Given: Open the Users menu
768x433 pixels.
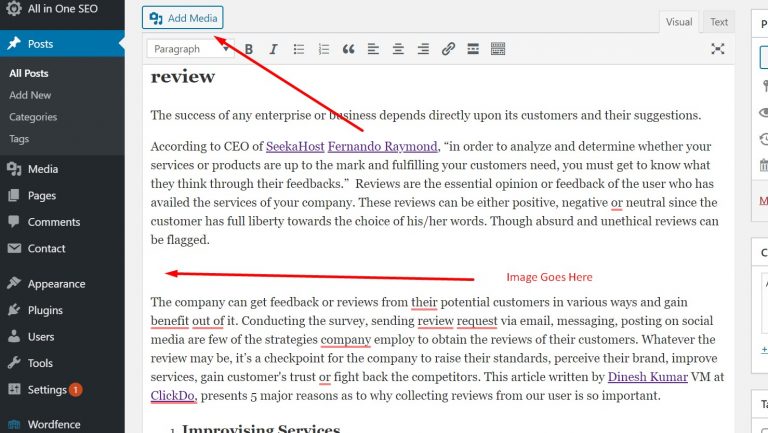Looking at the screenshot, I should pos(62,337).
